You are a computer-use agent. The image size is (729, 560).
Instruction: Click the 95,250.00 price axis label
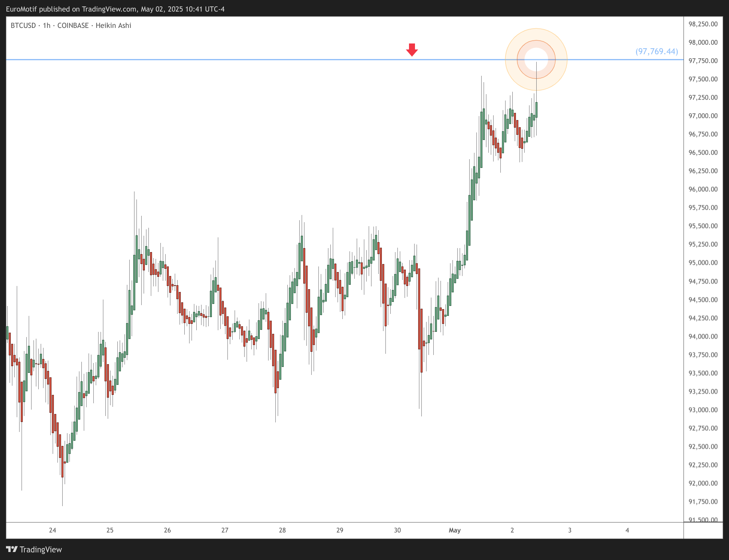click(703, 244)
